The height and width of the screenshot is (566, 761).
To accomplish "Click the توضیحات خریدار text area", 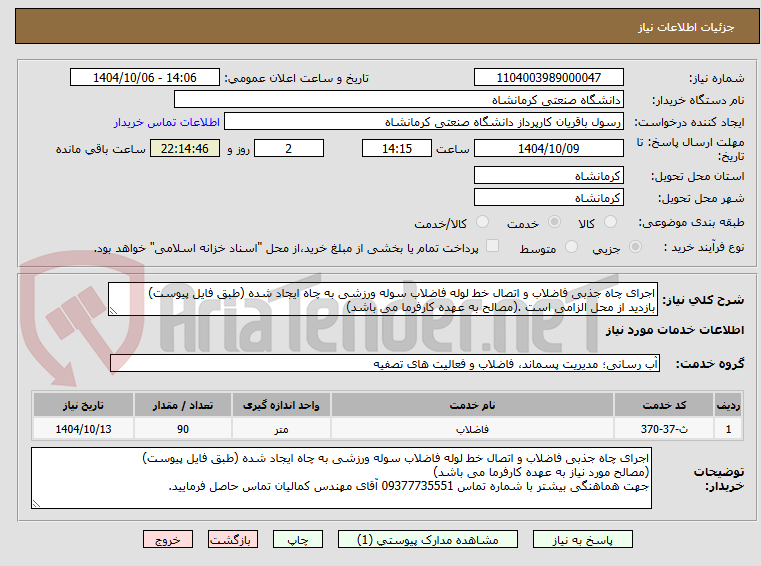I will coord(341,478).
